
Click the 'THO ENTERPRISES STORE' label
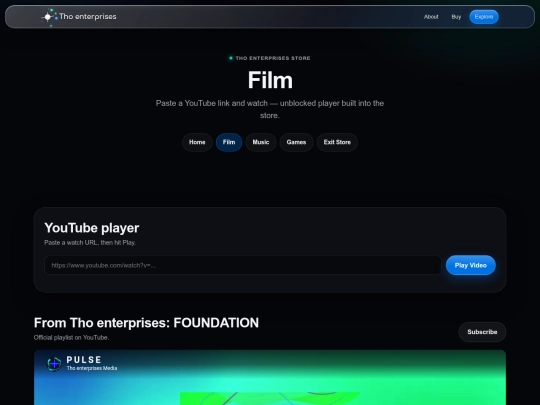[x=273, y=58]
